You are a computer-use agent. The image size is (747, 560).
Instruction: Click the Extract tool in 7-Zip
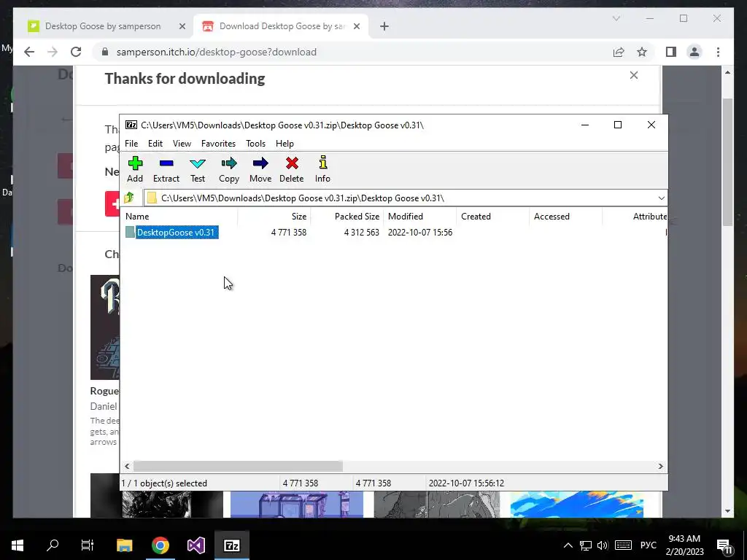[166, 169]
